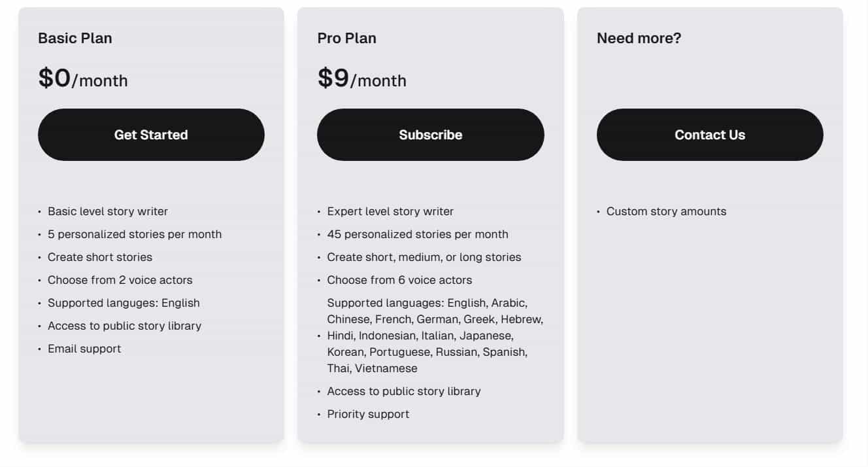Click 'Expert level story writer' feature
The width and height of the screenshot is (868, 467).
(x=390, y=211)
